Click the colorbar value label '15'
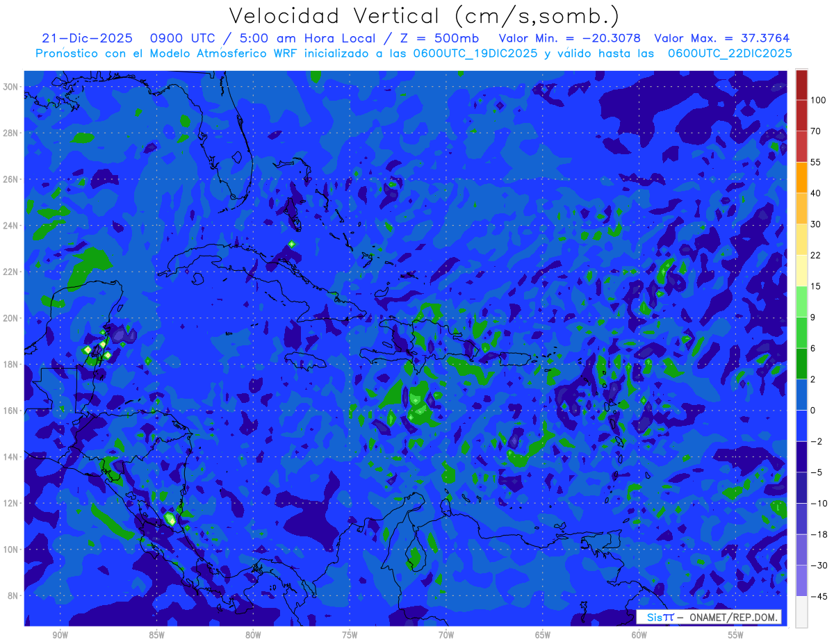The height and width of the screenshot is (644, 834). point(816,286)
